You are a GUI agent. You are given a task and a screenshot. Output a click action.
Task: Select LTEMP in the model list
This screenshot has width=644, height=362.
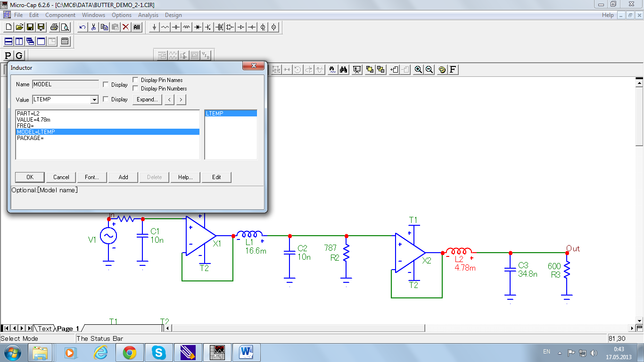[x=231, y=114]
